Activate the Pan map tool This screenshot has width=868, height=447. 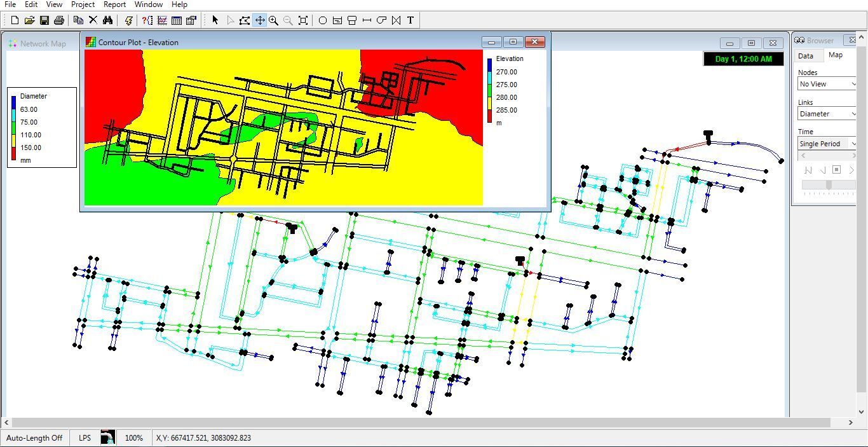[259, 20]
